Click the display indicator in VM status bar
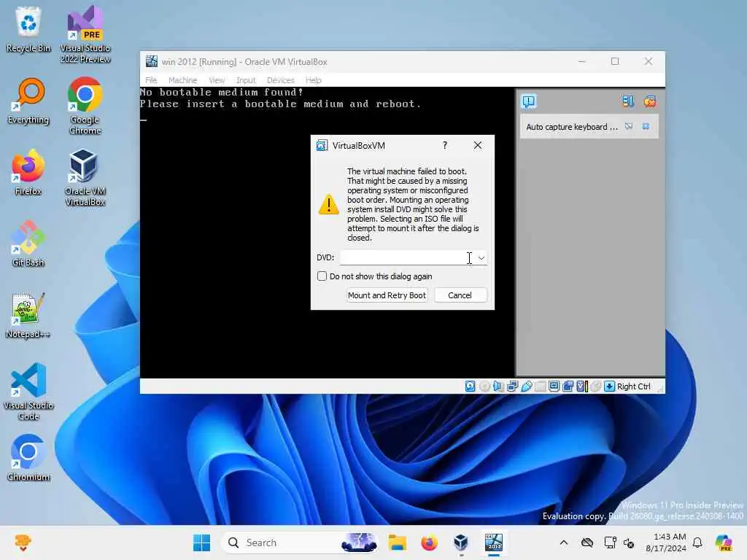 click(554, 386)
